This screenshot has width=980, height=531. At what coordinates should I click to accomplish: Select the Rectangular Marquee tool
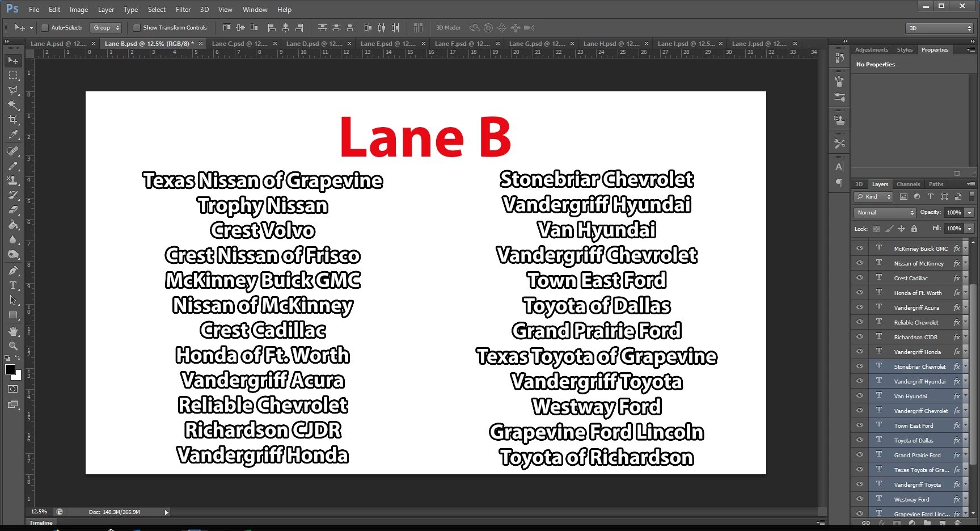pos(13,75)
